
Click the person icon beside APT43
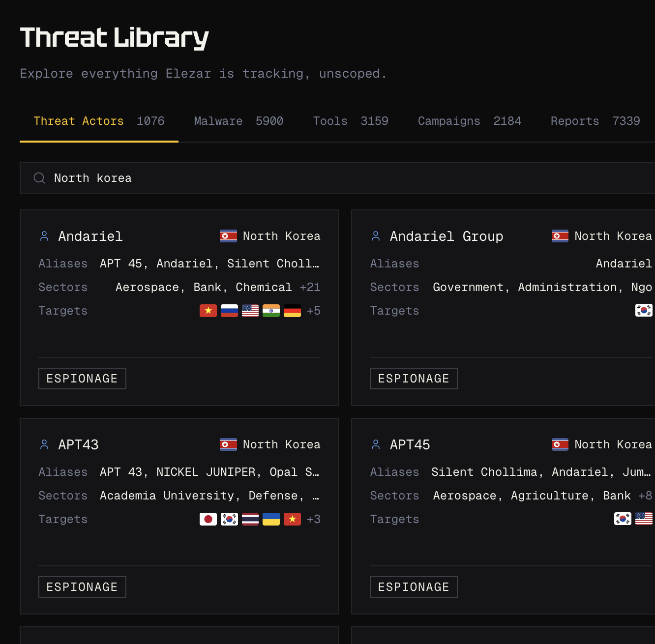(x=44, y=445)
